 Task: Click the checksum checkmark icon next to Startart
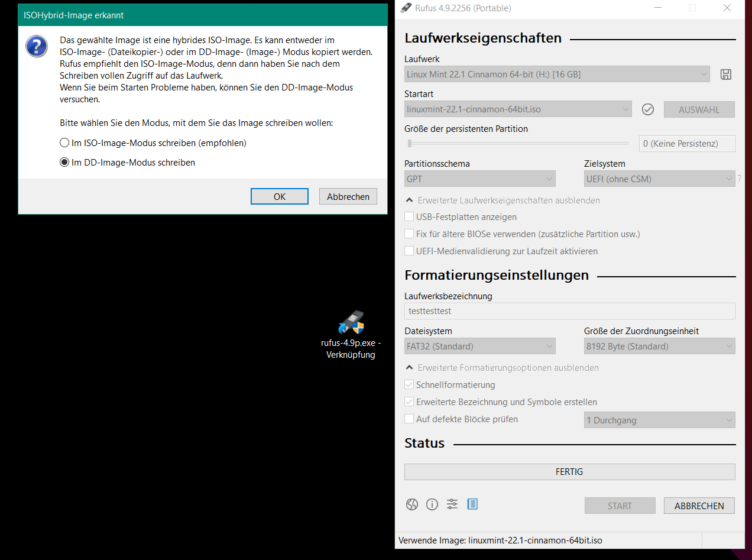(x=648, y=109)
